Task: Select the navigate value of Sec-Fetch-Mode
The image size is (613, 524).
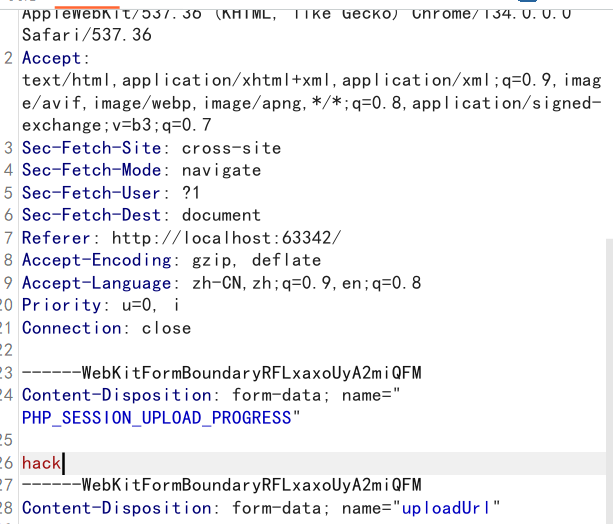Action: 221,170
